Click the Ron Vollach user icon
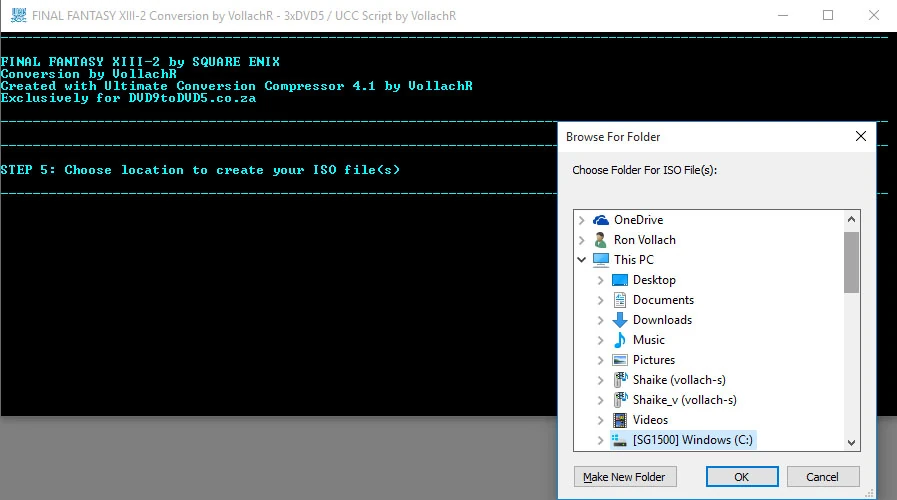This screenshot has height=500, width=897. 601,240
